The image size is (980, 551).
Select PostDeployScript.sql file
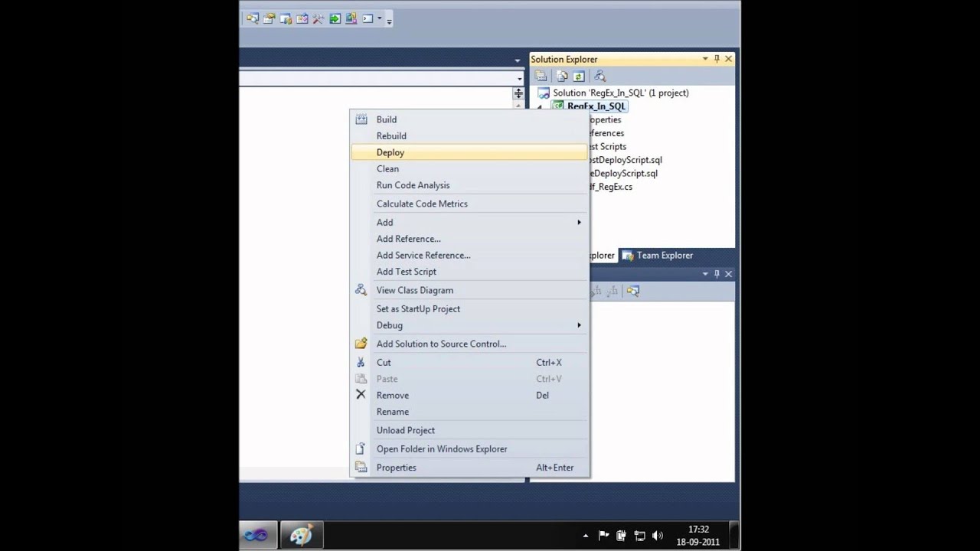tap(626, 160)
